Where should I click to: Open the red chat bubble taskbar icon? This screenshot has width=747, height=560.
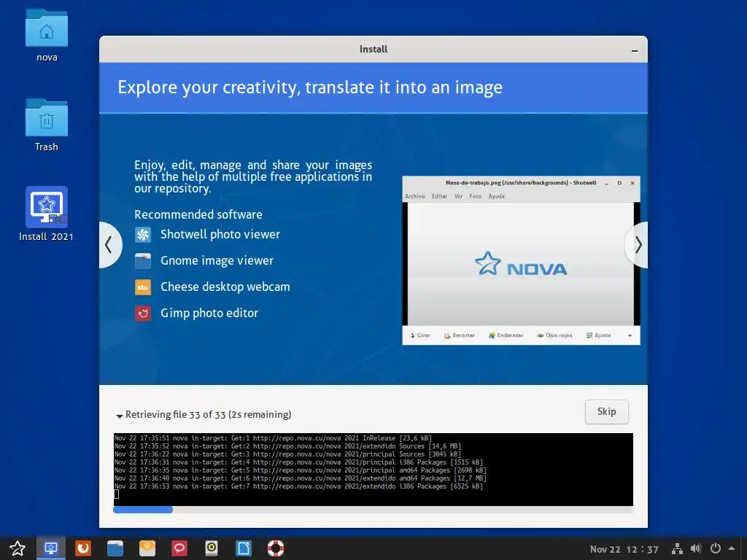click(x=179, y=548)
